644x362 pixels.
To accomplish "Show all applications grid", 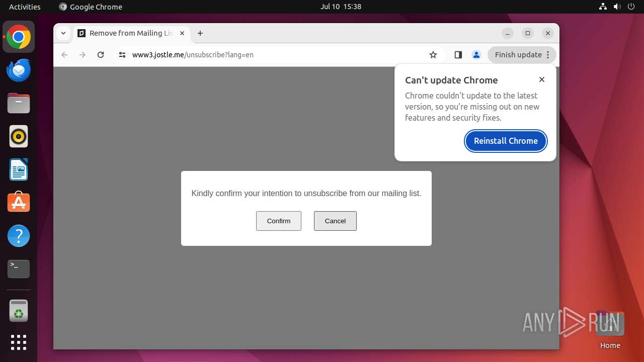I will [19, 342].
